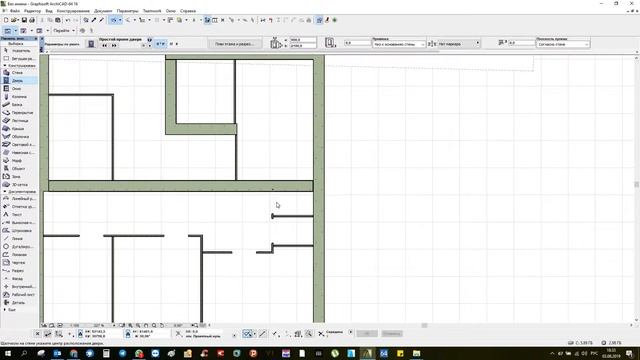Viewport: 640px width, 360px height.
Task: Select the Fill (Штриховка) tool
Action: [19, 231]
